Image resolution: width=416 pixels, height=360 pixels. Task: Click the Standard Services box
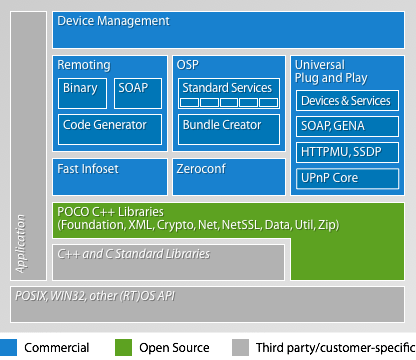point(229,93)
